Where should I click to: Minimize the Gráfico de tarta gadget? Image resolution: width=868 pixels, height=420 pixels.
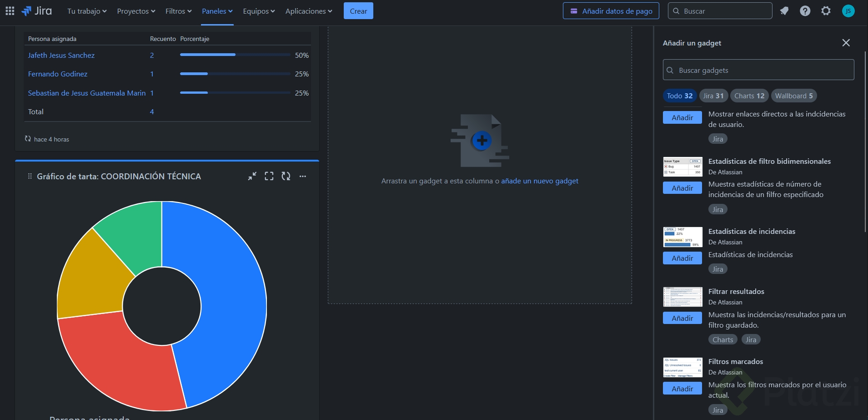252,176
